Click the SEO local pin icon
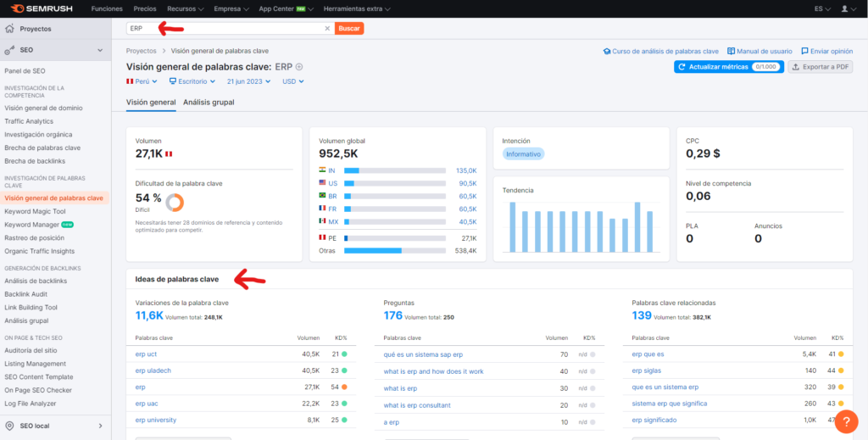The image size is (868, 440). click(x=9, y=426)
